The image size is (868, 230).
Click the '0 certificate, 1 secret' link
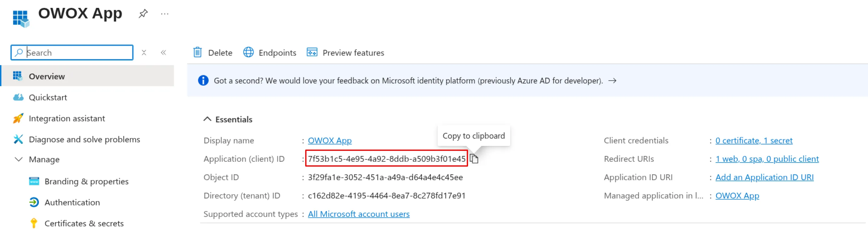[754, 140]
